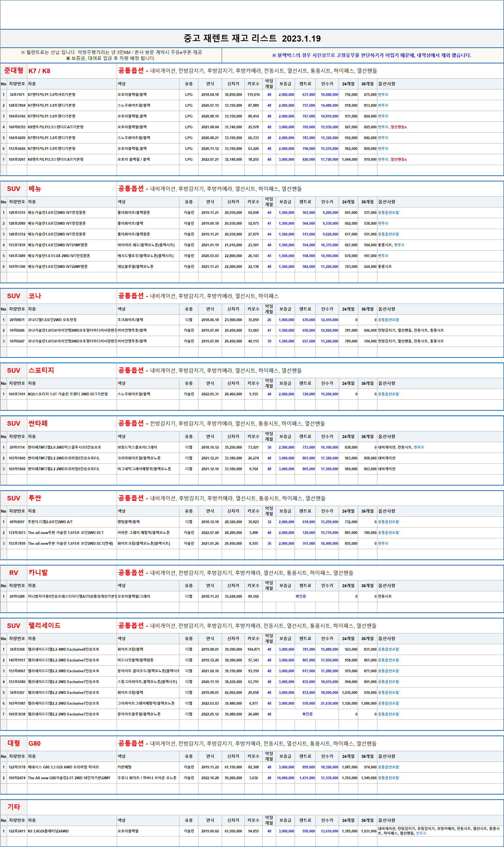Select the 코나 section heading
Viewport: 504px width, 847px height.
(35, 296)
